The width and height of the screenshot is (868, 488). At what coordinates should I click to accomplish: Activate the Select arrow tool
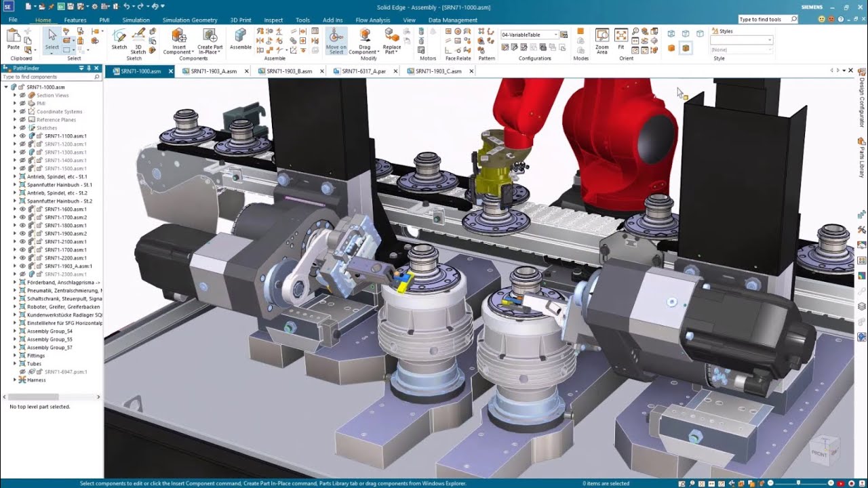pyautogui.click(x=52, y=39)
